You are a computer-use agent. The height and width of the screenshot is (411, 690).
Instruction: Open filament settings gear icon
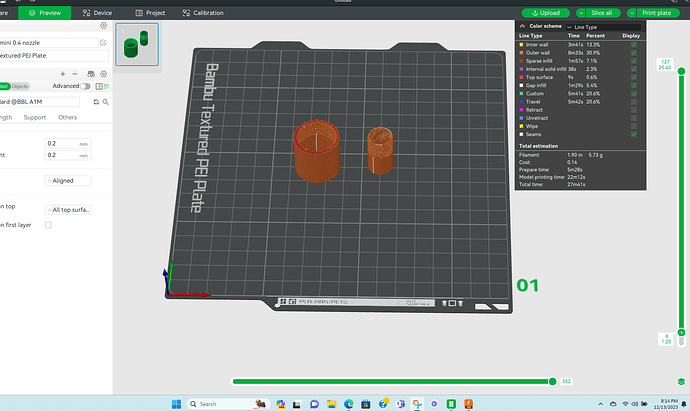pyautogui.click(x=103, y=74)
